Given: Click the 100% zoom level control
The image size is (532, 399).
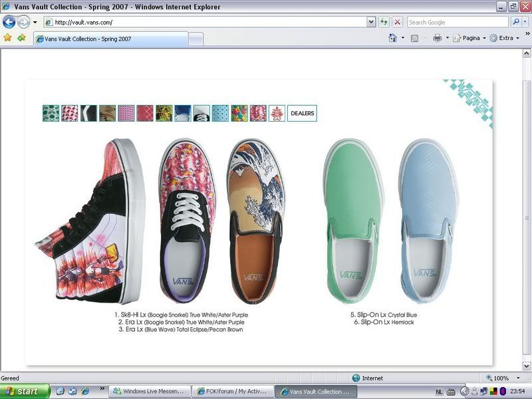Looking at the screenshot, I should [497, 378].
